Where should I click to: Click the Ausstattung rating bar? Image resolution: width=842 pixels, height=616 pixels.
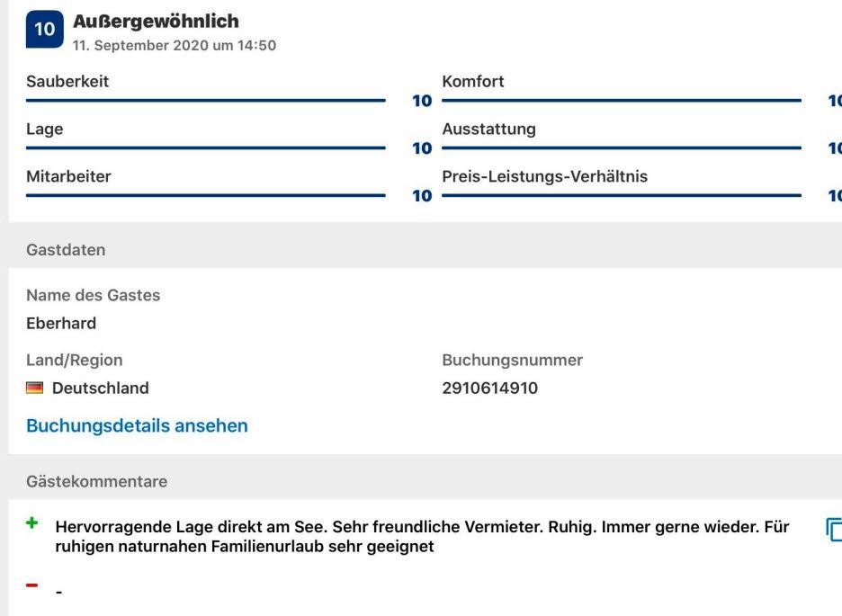[x=621, y=148]
